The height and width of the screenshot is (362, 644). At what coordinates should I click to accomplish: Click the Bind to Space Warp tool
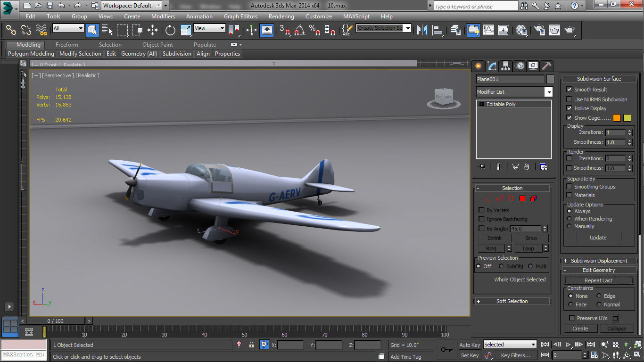click(41, 30)
